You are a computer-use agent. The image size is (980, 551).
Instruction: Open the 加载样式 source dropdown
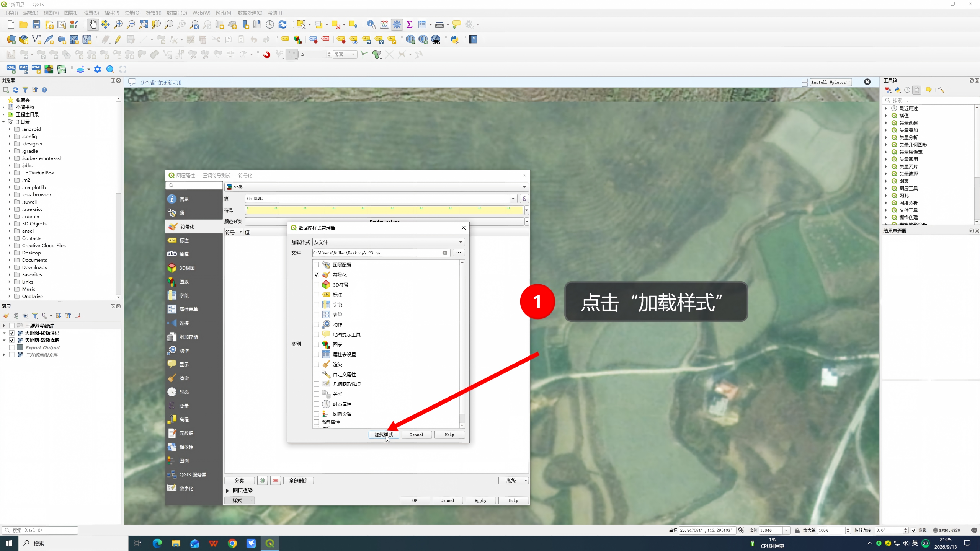coord(389,242)
